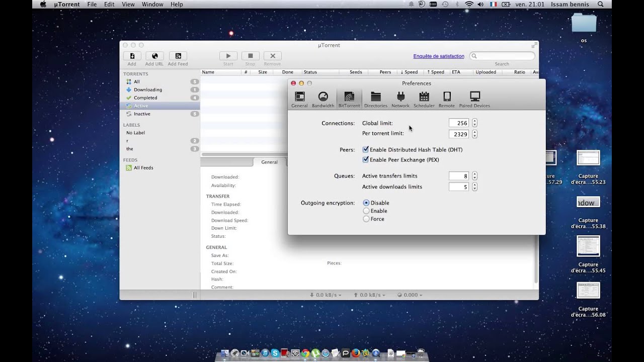This screenshot has height=362, width=644.
Task: Open Skype from the Dock
Action: (275, 353)
